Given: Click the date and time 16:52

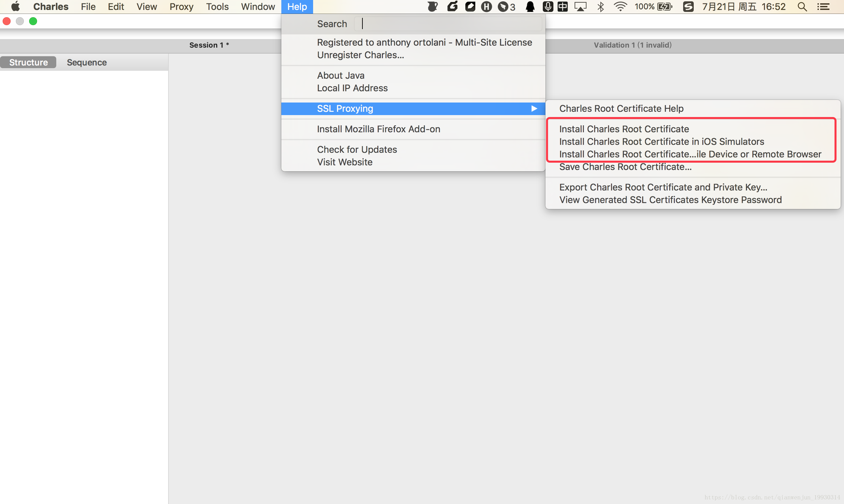Looking at the screenshot, I should pyautogui.click(x=744, y=7).
